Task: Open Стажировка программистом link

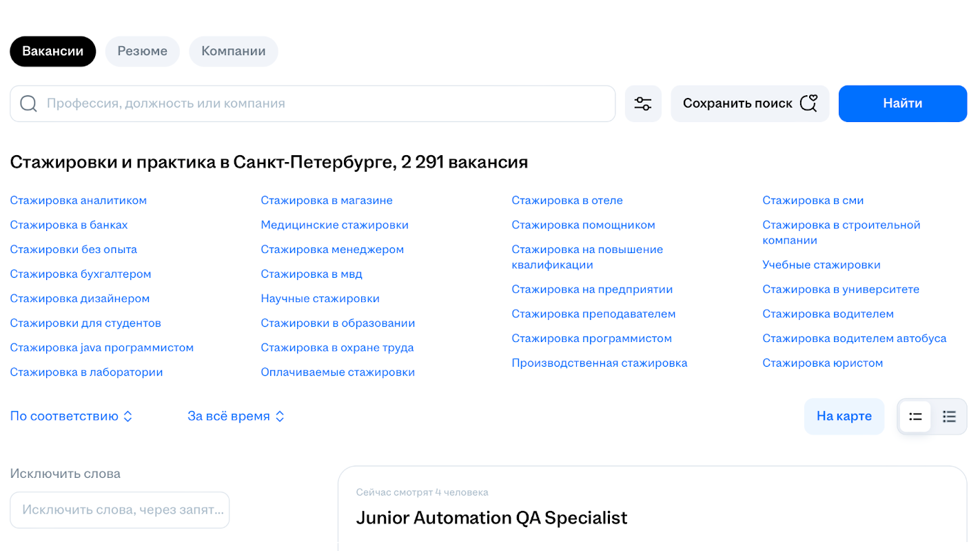Action: tap(591, 339)
